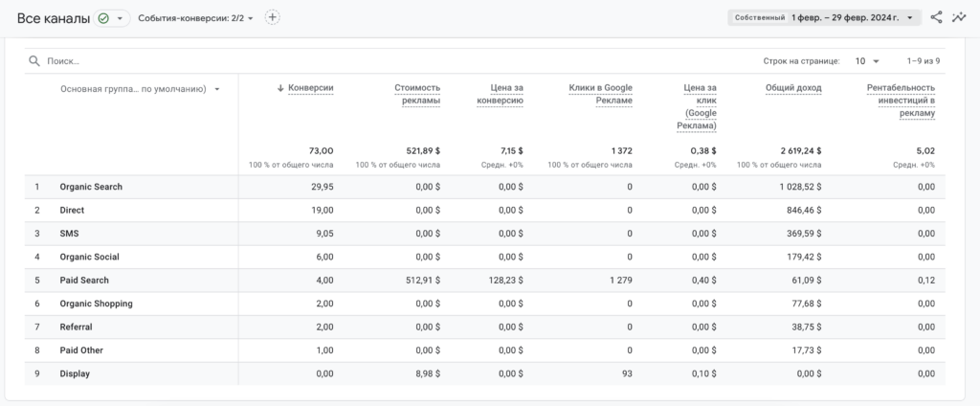The height and width of the screenshot is (406, 980).
Task: Sort by Конверсии column header
Action: pyautogui.click(x=311, y=88)
